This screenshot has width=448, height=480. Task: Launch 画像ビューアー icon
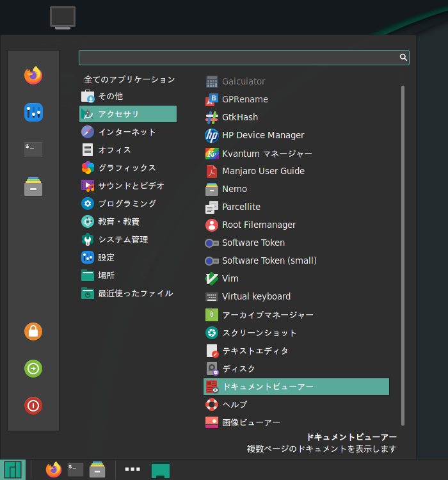point(212,422)
